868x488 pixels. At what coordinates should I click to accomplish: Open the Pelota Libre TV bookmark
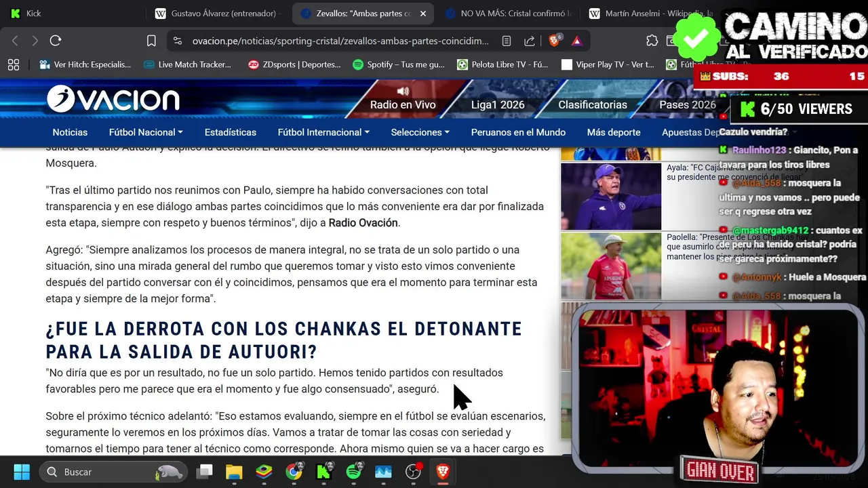click(502, 64)
